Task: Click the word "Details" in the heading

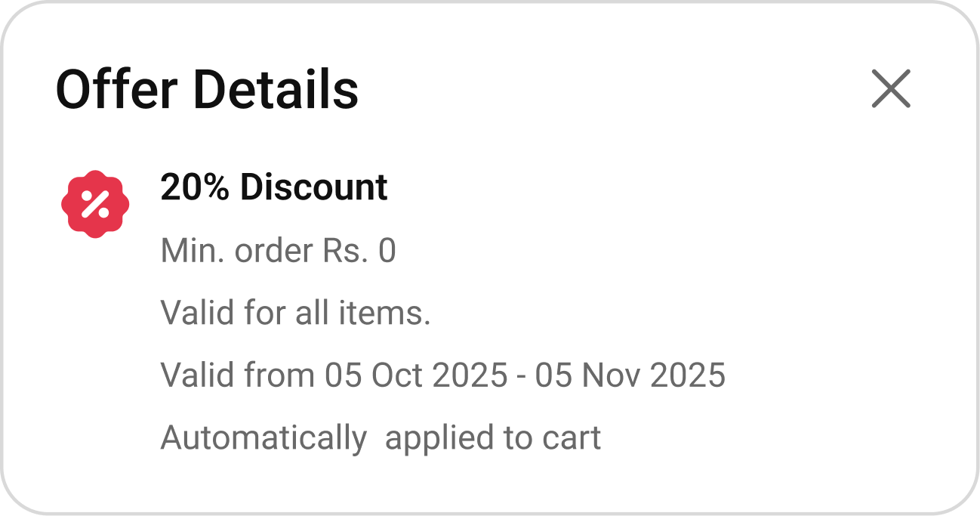Action: pos(275,89)
